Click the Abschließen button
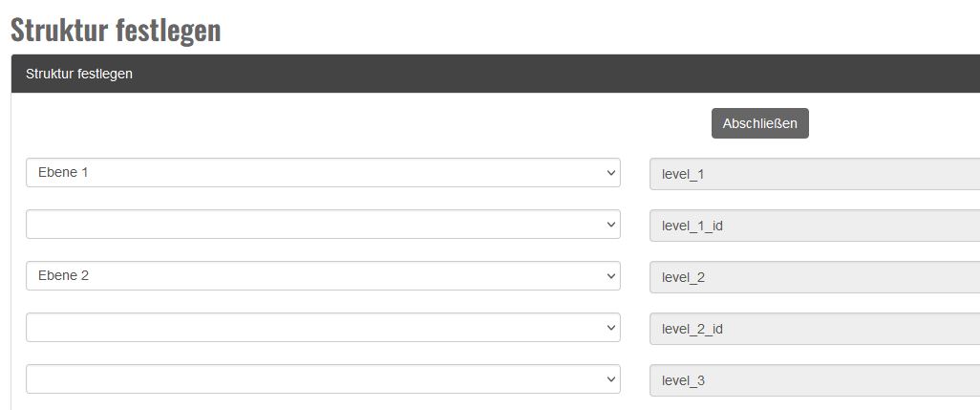Screen dimensions: 980x410 point(759,123)
